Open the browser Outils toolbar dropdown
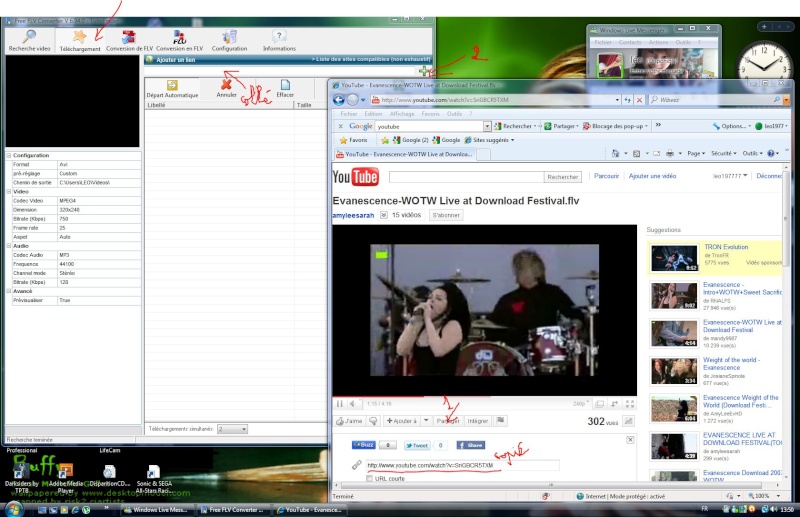The width and height of the screenshot is (800, 517). 753,153
